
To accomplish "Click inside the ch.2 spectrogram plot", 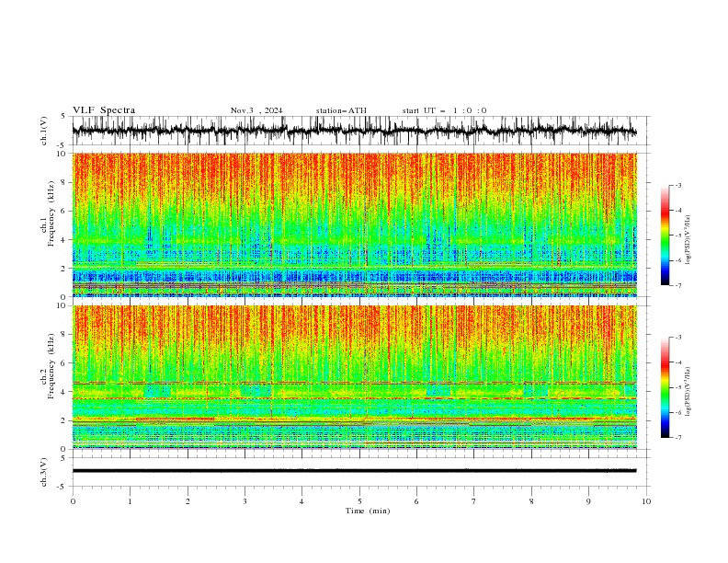I will click(354, 377).
